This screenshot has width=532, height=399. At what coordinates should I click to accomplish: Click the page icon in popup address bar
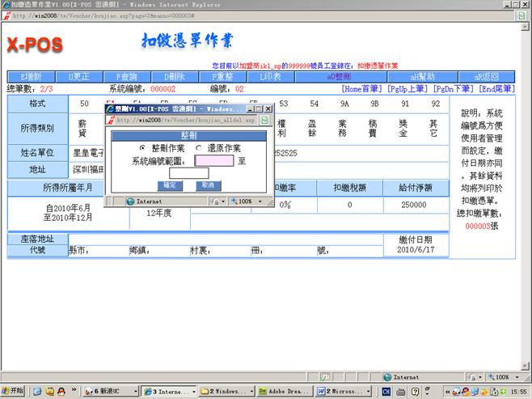pyautogui.click(x=263, y=120)
